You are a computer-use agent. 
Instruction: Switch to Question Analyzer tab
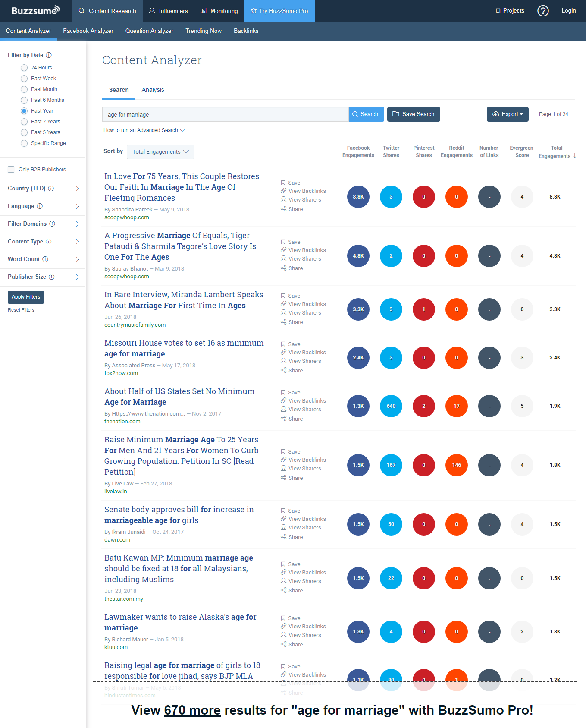(x=149, y=31)
